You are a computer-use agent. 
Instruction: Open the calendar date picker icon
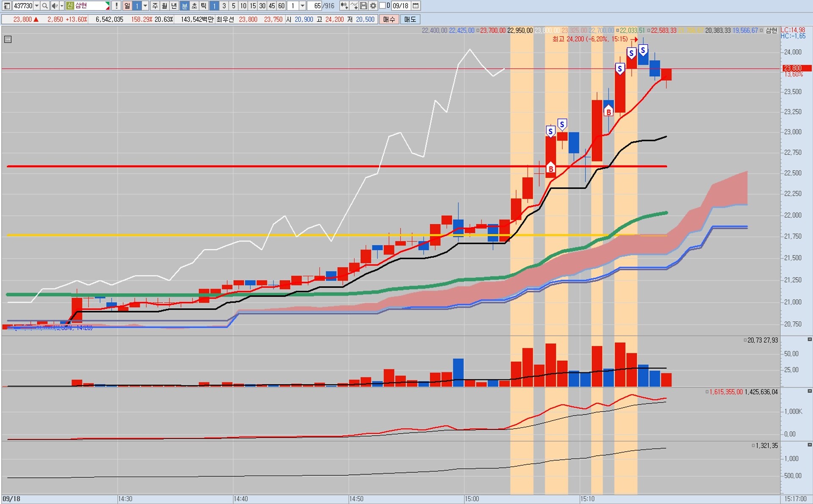pos(416,6)
